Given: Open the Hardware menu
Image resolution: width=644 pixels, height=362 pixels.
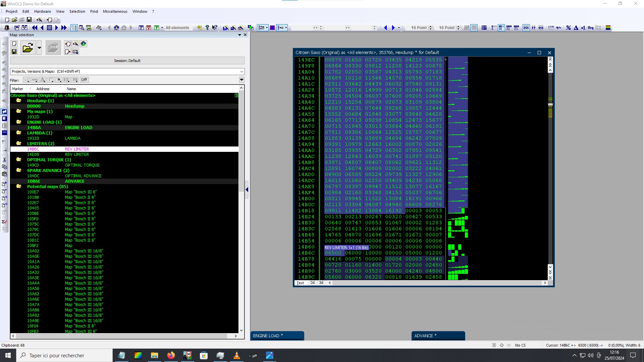Looking at the screenshot, I should [x=42, y=11].
